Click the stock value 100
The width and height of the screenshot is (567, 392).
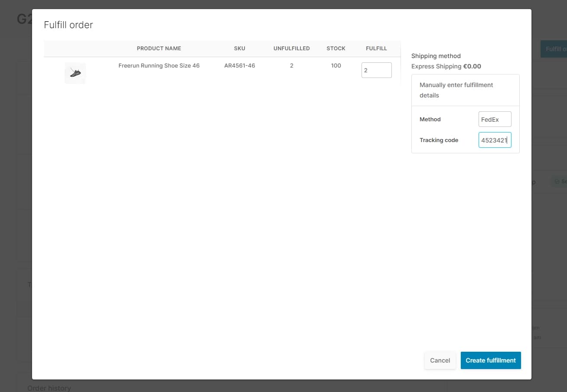tap(336, 66)
